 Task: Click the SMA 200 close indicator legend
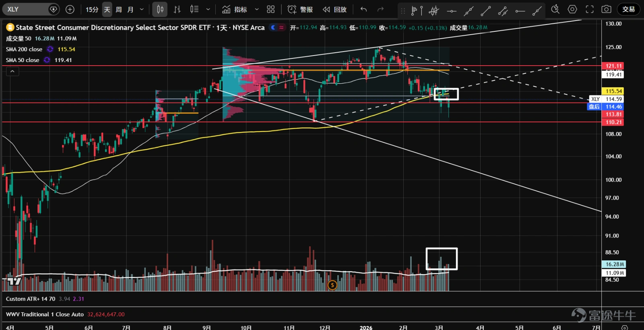pyautogui.click(x=24, y=49)
